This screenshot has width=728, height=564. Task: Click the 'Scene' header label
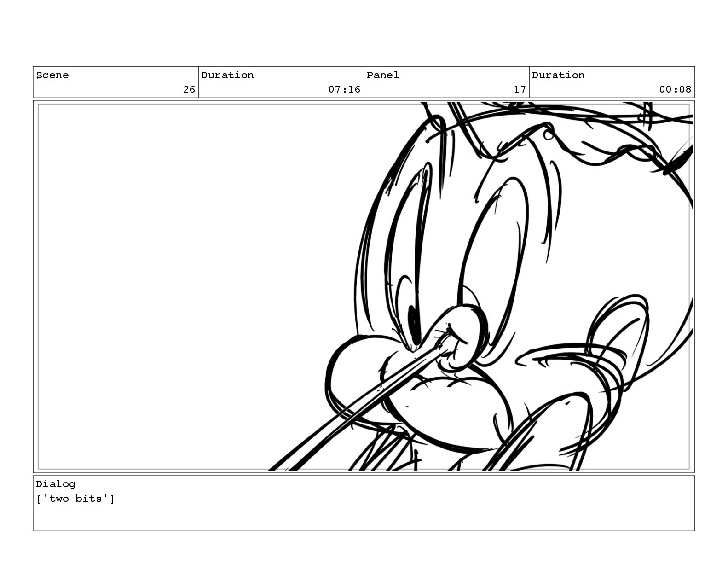[52, 75]
